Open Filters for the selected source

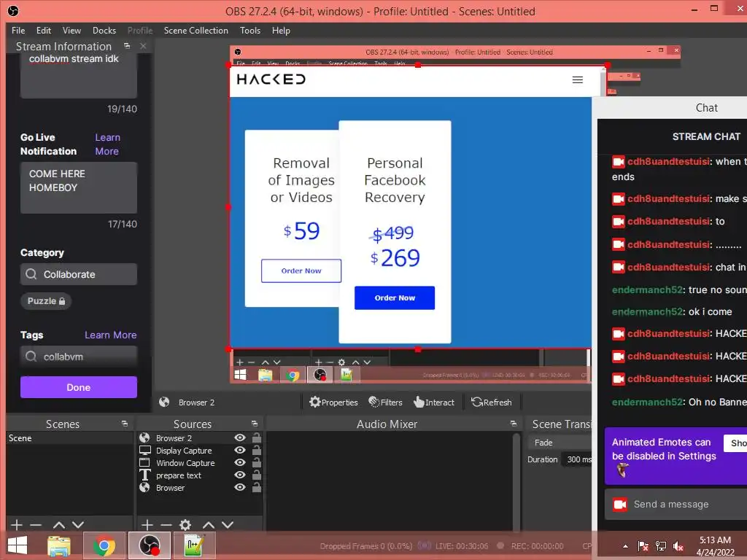click(385, 402)
